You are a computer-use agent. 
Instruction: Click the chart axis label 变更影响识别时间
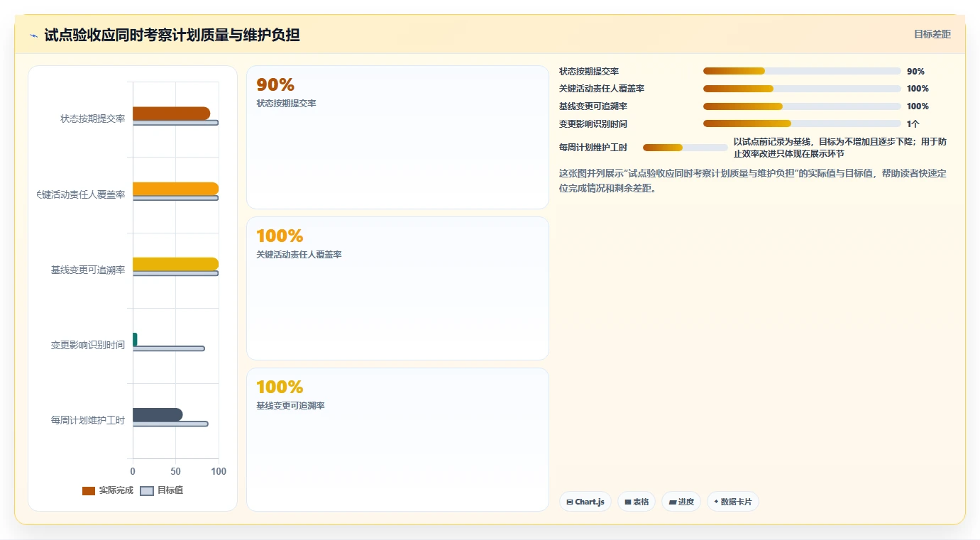(x=88, y=345)
